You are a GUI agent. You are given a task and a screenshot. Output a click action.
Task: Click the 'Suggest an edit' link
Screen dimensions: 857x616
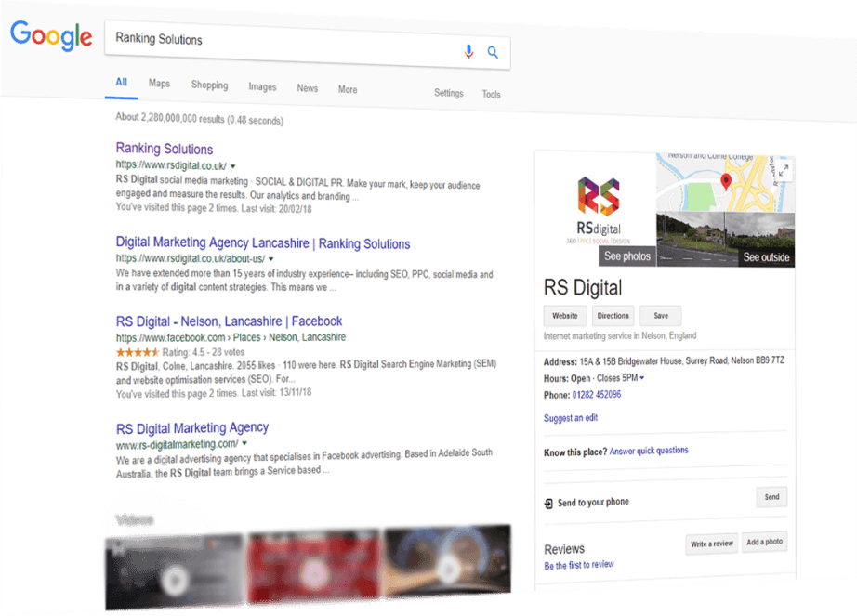coord(571,418)
